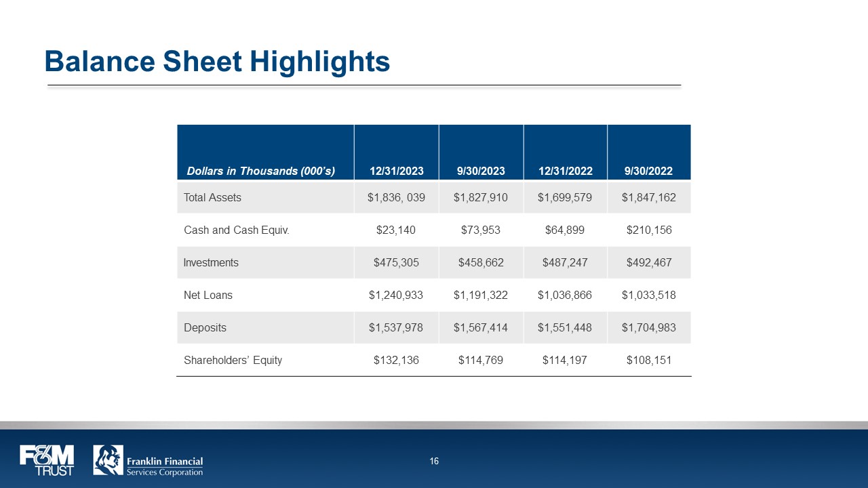
Task: Click the Deposits row label
Action: (x=205, y=328)
